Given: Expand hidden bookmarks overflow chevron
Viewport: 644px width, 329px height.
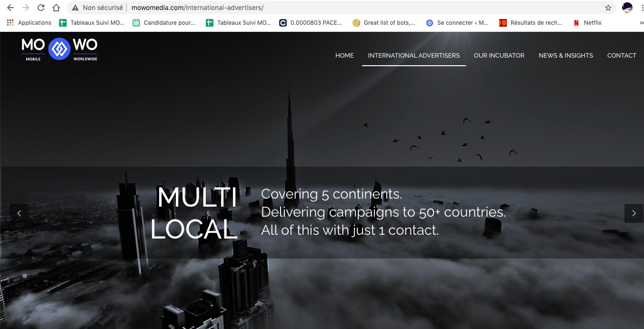Looking at the screenshot, I should click(x=641, y=22).
